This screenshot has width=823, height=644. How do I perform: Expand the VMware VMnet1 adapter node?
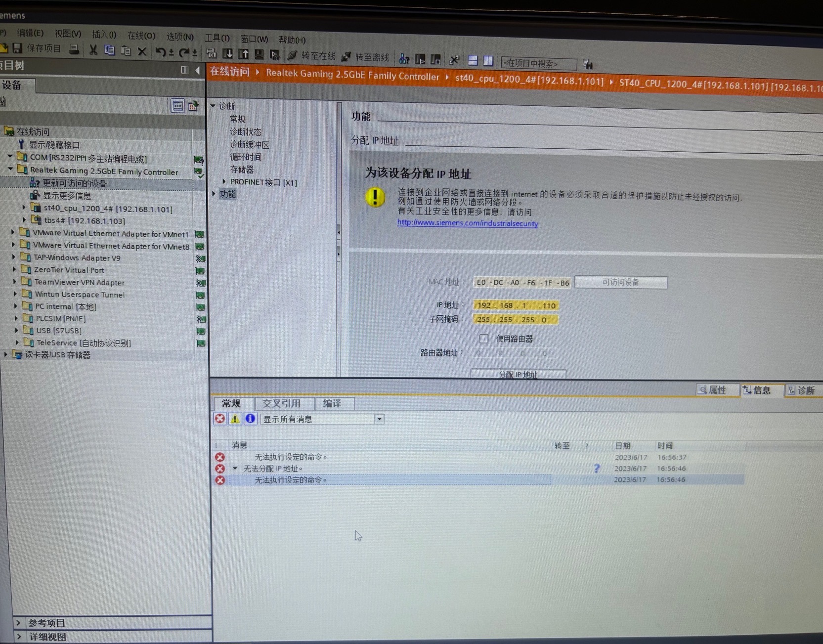(13, 232)
